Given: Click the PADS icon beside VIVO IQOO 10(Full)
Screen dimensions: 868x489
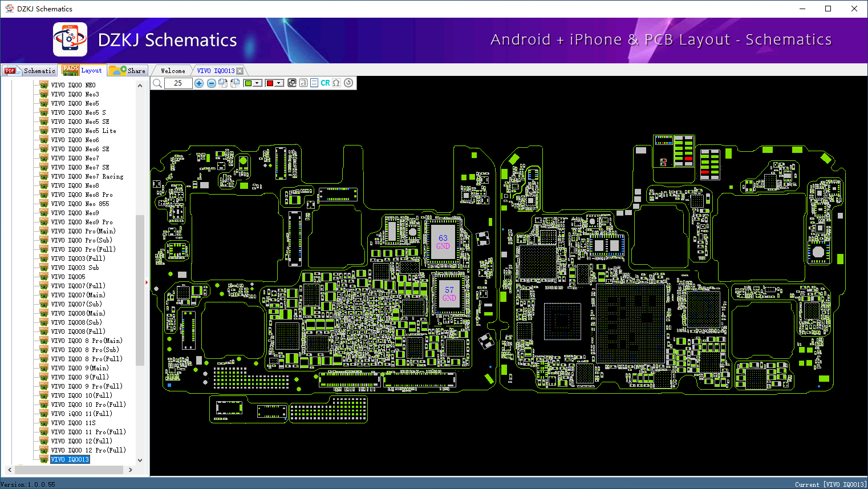Looking at the screenshot, I should [x=44, y=395].
